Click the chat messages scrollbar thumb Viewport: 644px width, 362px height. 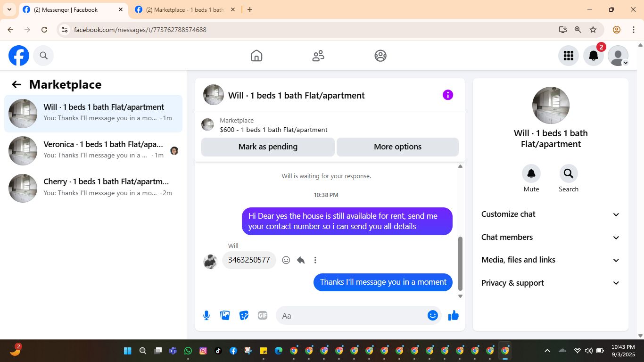[x=461, y=263]
